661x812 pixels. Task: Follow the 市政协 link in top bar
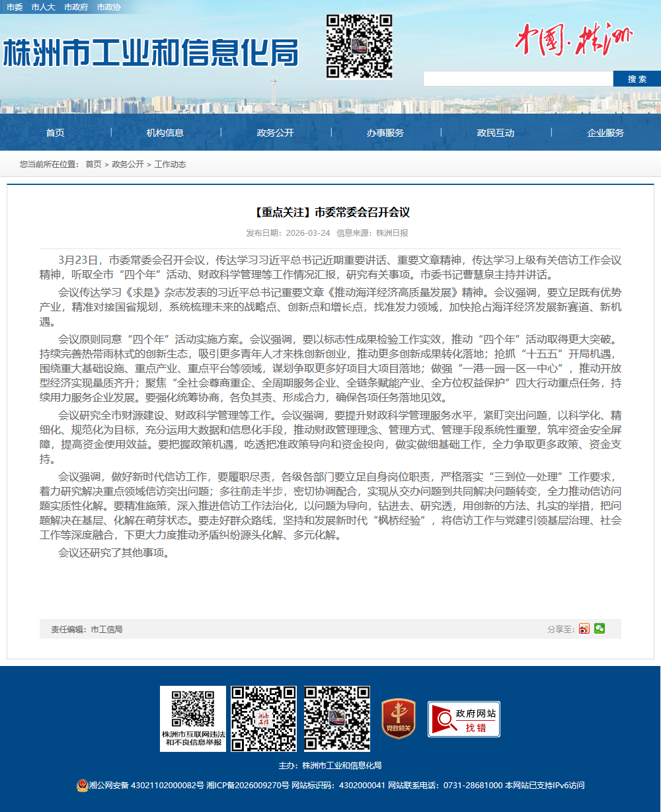(108, 7)
